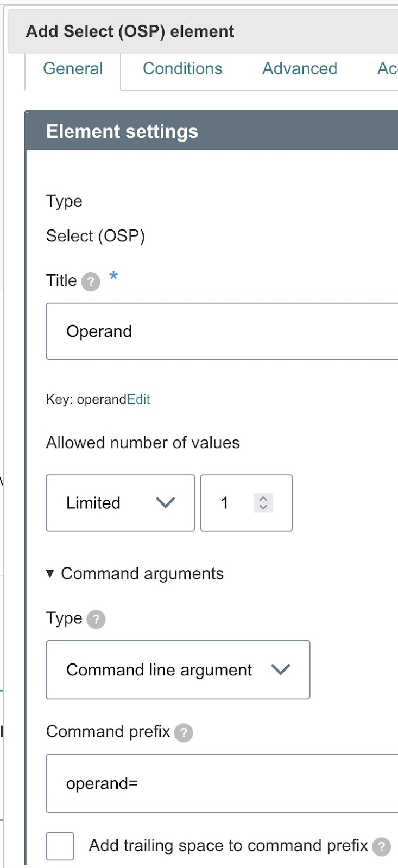The image size is (398, 868).
Task: Switch to the General tab
Action: tap(73, 69)
